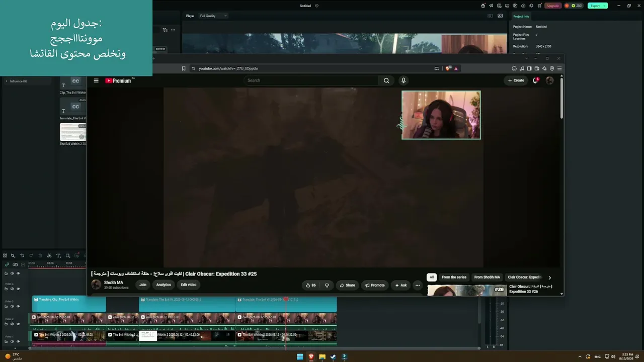Select the Translate_Clip_The Evil Within subtitle clip
The width and height of the screenshot is (644, 362).
click(x=69, y=304)
